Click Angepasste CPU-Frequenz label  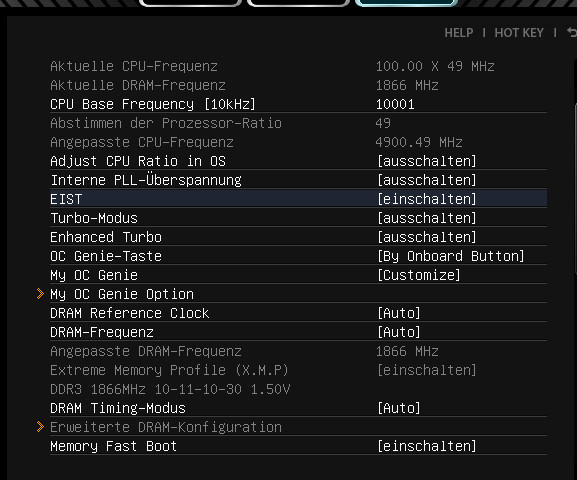(x=142, y=142)
